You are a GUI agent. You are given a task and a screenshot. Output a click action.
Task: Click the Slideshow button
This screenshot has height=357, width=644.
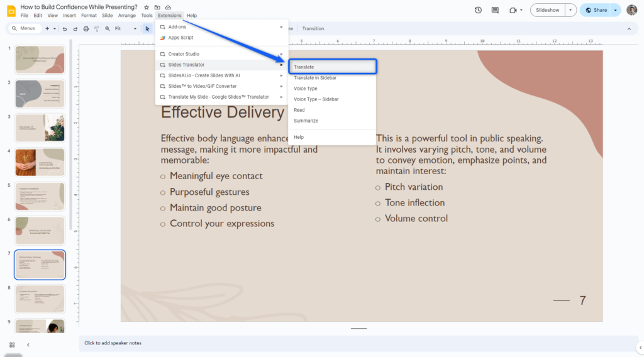547,10
